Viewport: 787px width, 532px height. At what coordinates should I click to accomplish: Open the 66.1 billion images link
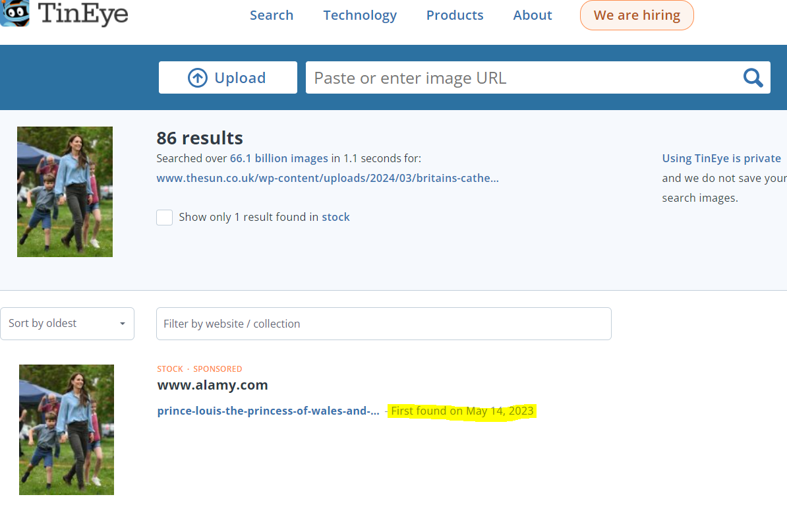(279, 159)
